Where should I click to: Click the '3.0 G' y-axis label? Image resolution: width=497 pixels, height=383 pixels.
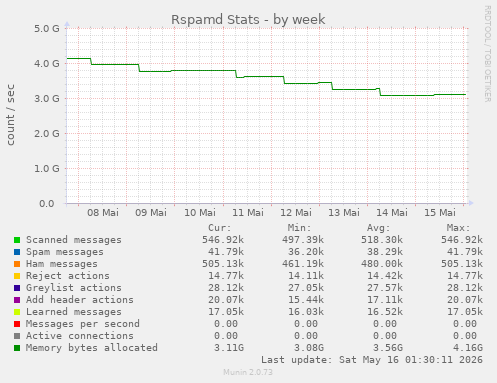47,99
